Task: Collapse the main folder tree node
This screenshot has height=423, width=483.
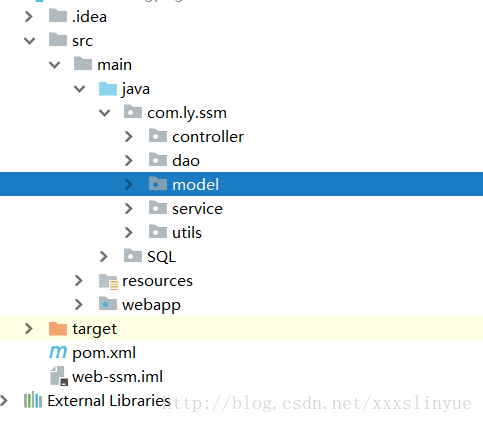Action: coord(54,65)
